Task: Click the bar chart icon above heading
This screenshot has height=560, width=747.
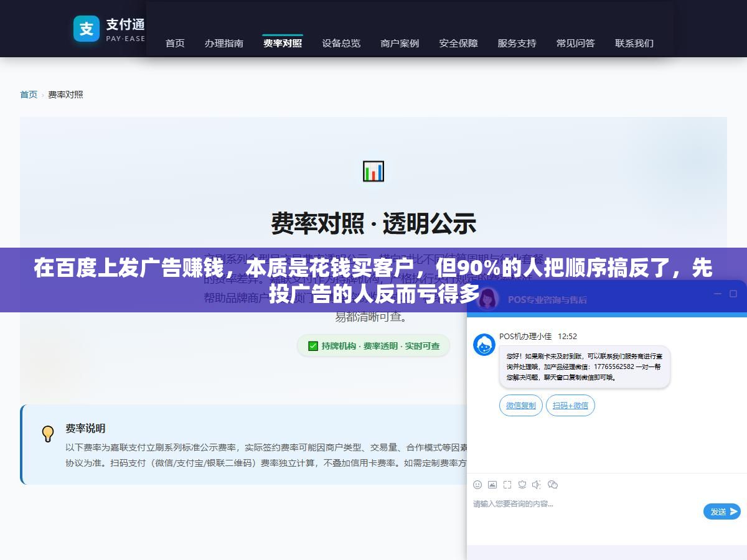Action: click(x=374, y=171)
